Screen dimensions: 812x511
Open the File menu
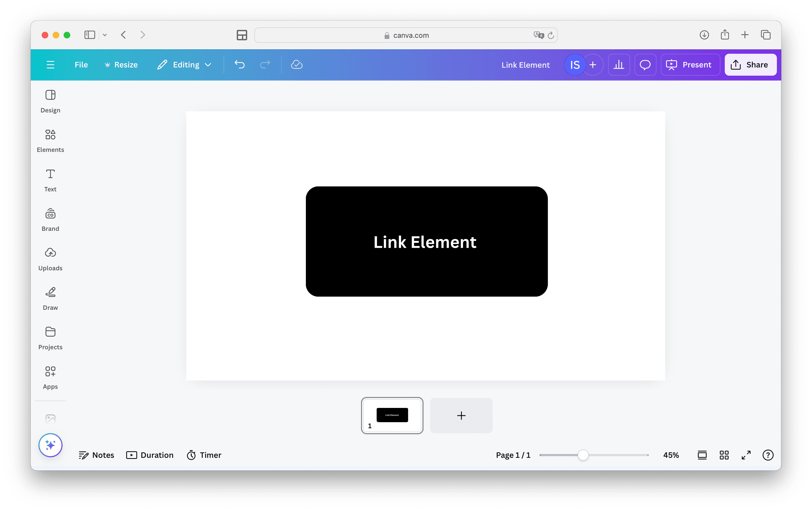tap(81, 65)
